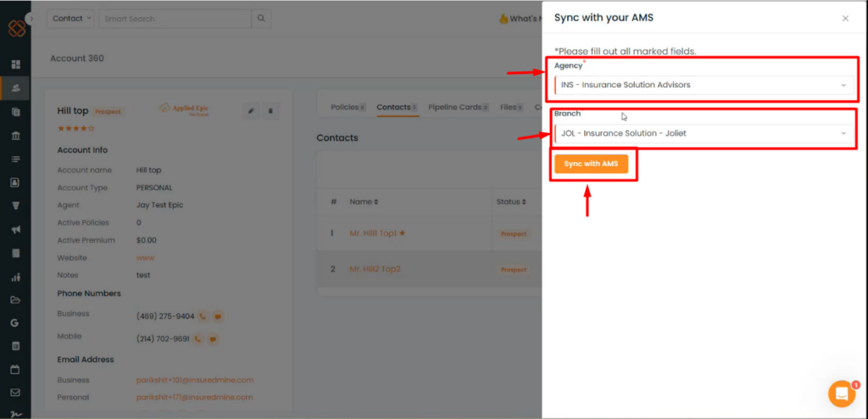Sort contacts table by Status
This screenshot has height=419, width=868.
click(511, 202)
